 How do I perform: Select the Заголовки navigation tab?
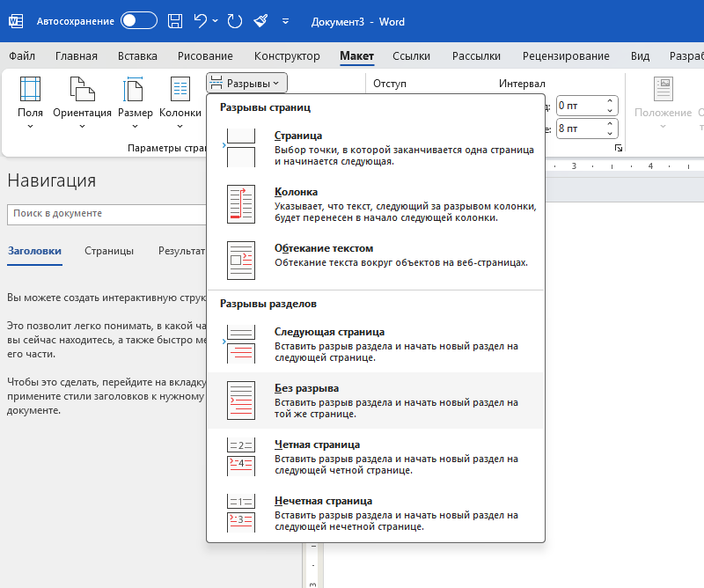34,251
